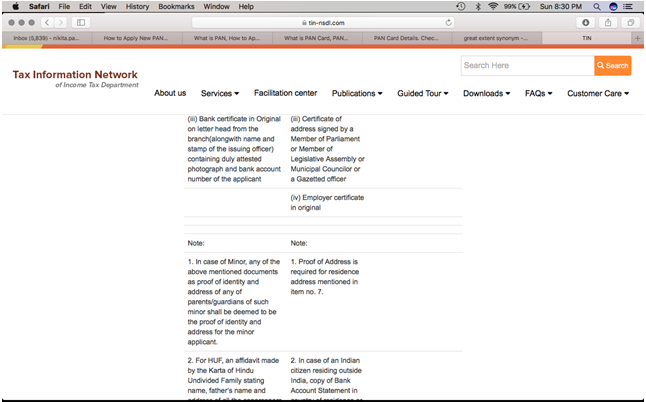This screenshot has width=646, height=402.
Task: Click the Share toolbar icon
Action: (608, 23)
